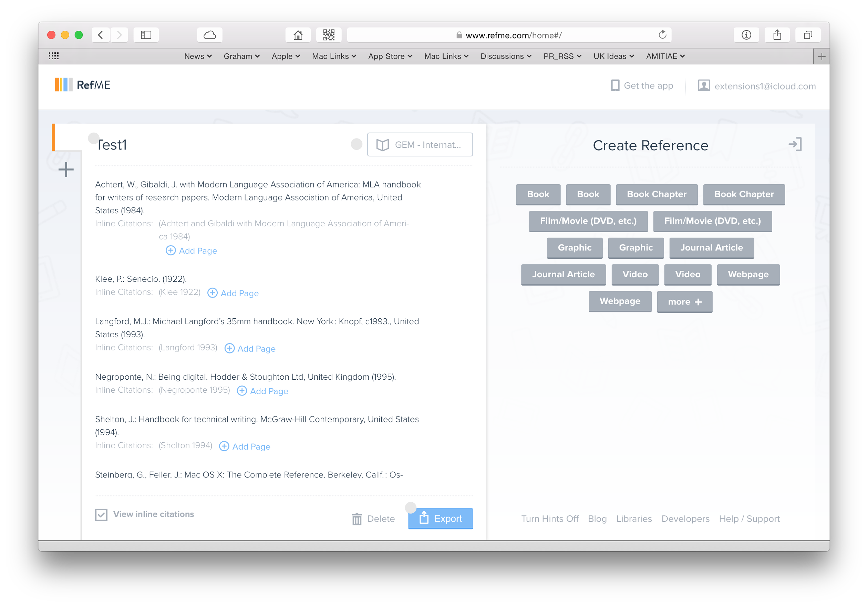Click the Add Page plus for Langford 1993
868x606 pixels.
229,349
